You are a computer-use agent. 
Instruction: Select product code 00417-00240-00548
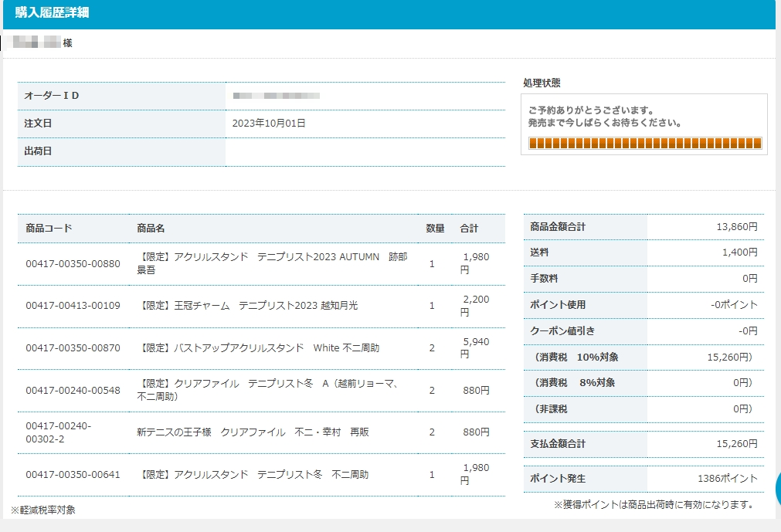[x=73, y=390]
